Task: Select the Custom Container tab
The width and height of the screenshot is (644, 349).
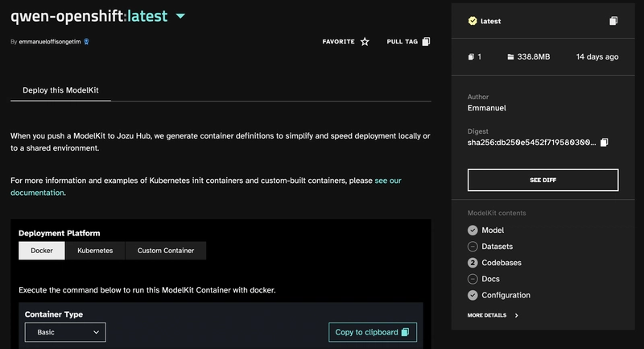Action: 166,251
